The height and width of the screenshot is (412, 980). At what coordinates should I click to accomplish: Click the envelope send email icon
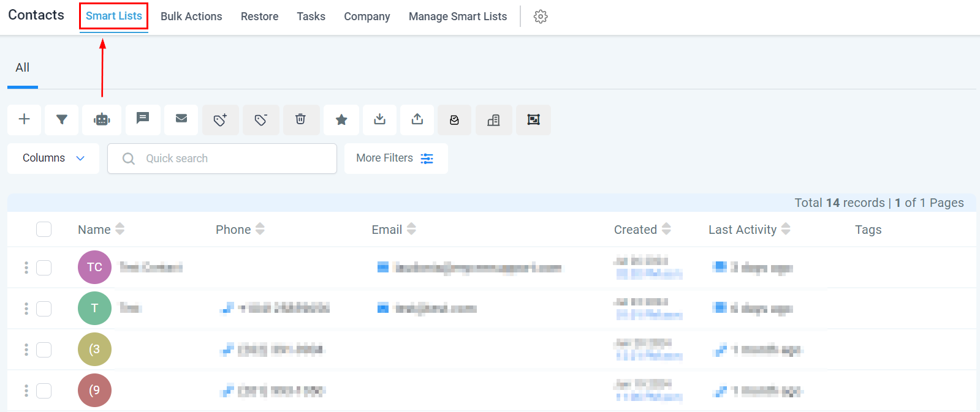(181, 119)
